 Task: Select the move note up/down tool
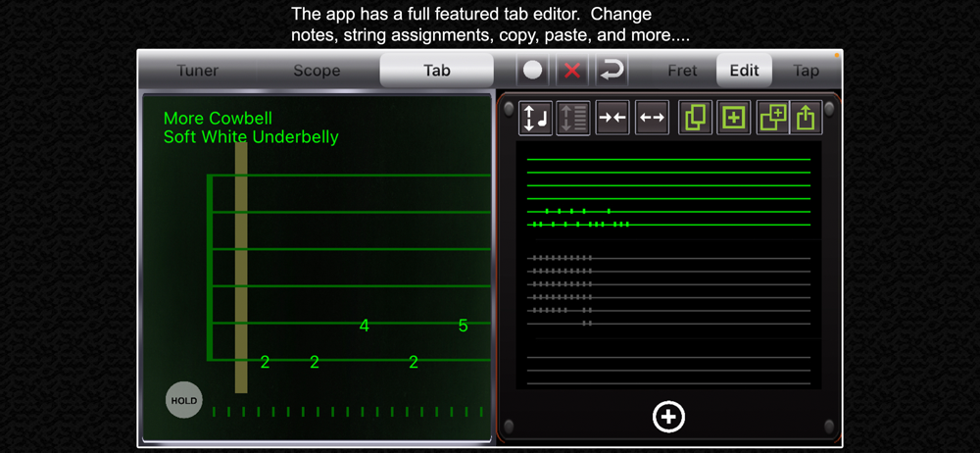tap(535, 118)
